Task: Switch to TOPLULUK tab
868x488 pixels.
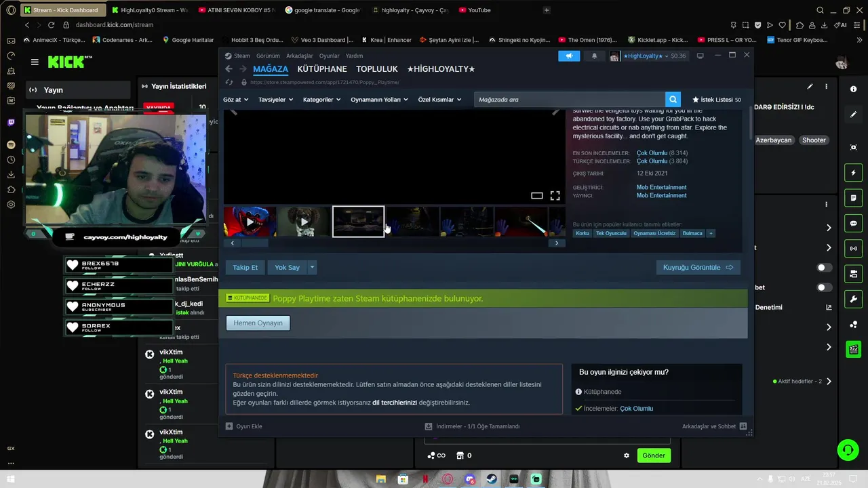Action: pos(377,69)
